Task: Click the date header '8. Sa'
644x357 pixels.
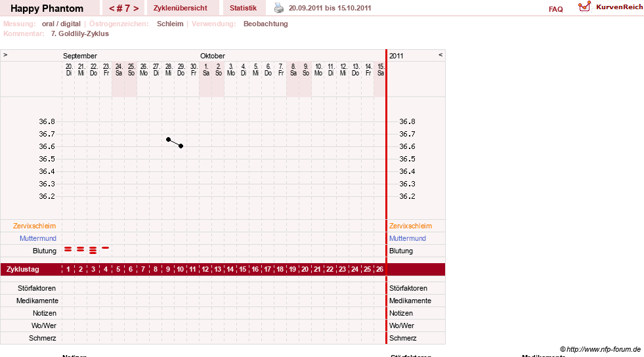Action: point(293,70)
